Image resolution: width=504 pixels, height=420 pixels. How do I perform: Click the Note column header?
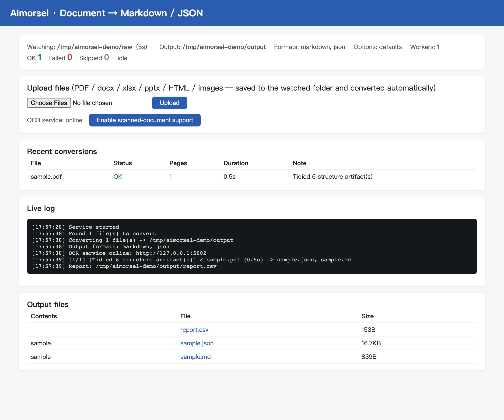tap(299, 163)
